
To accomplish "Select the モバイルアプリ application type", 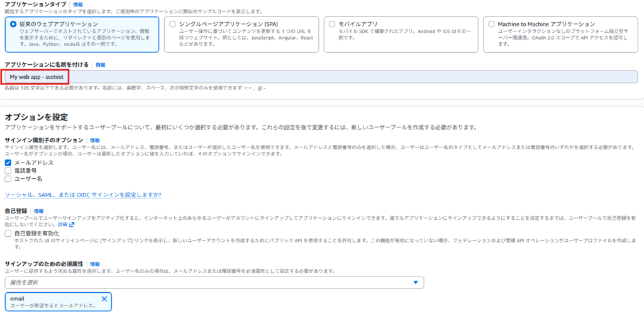I will pyautogui.click(x=332, y=23).
